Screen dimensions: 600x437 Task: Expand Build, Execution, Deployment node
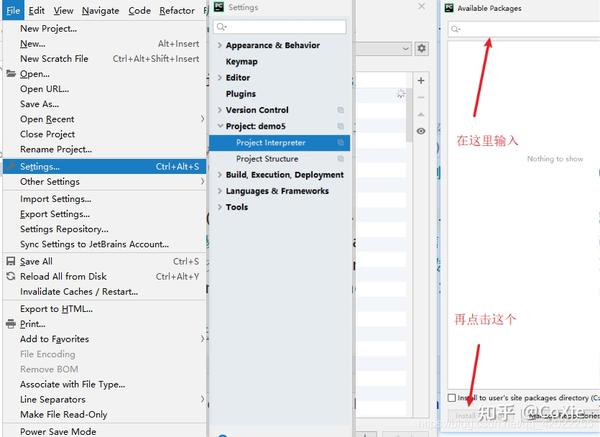220,174
